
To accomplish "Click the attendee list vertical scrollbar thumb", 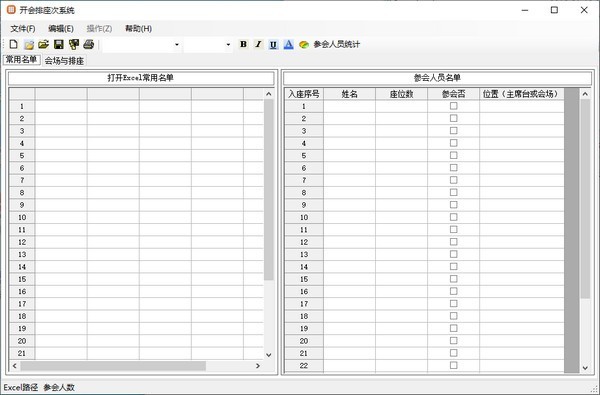I will pyautogui.click(x=585, y=199).
